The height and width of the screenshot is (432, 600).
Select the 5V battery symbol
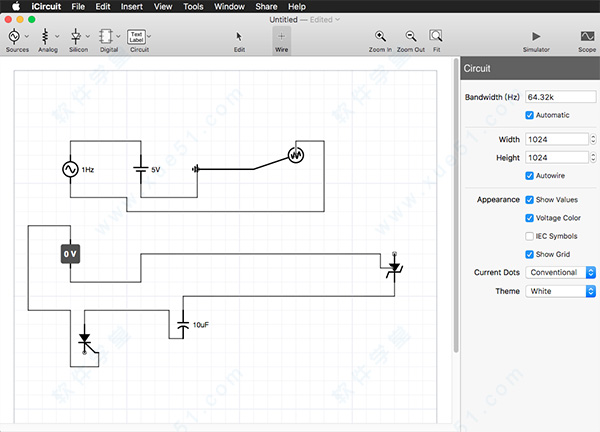point(141,169)
